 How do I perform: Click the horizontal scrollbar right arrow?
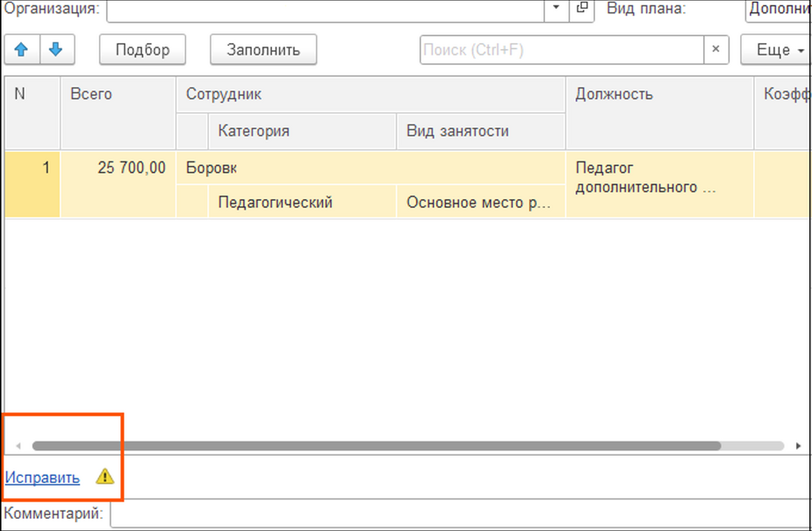click(x=798, y=446)
